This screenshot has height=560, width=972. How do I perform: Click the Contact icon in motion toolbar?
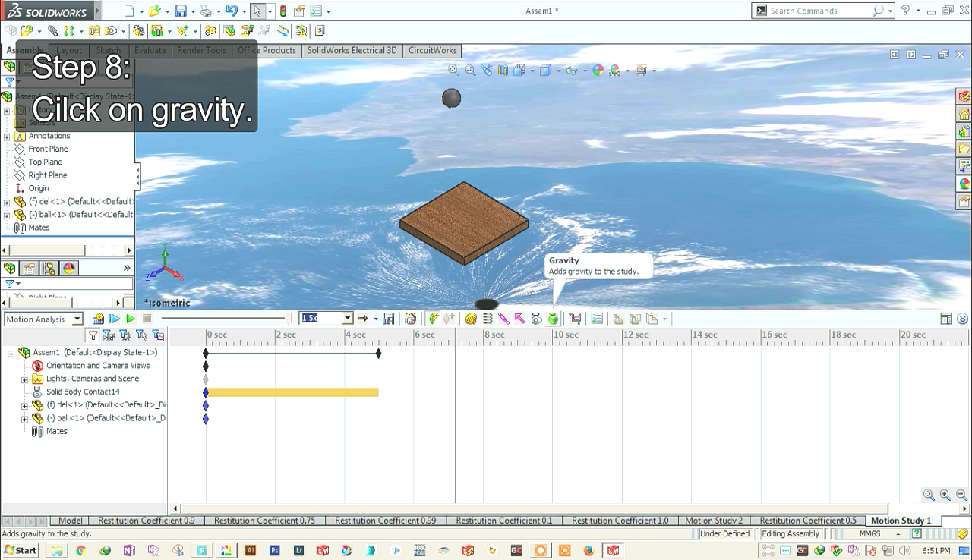537,319
